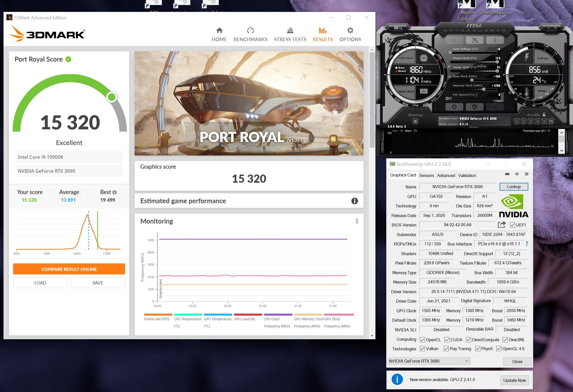Toggle the OpenCL checkbox

coord(422,340)
